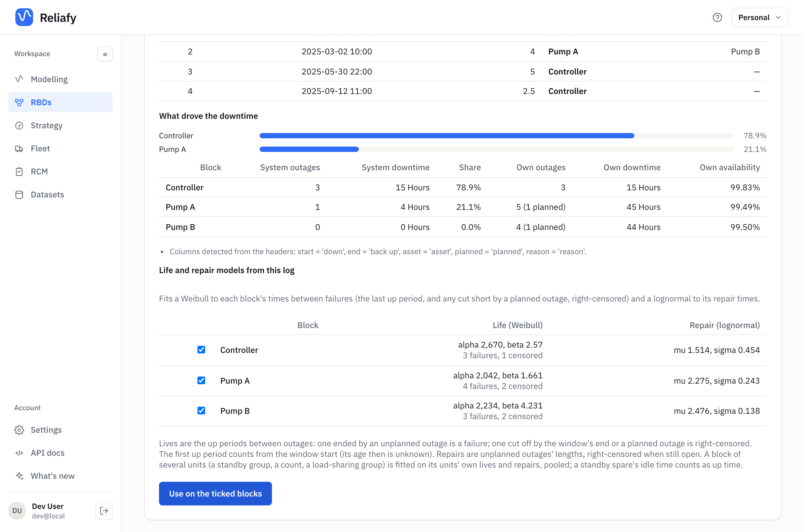Click the sign out icon button
The width and height of the screenshot is (804, 532).
104,511
